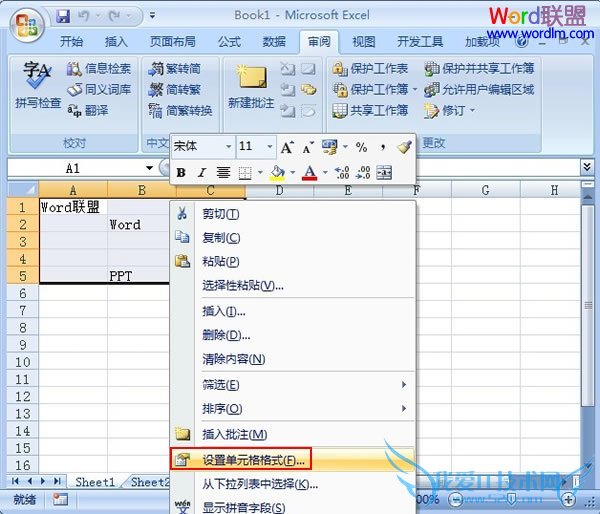Open 修订 dropdown arrow
This screenshot has width=600, height=514.
pos(472,111)
